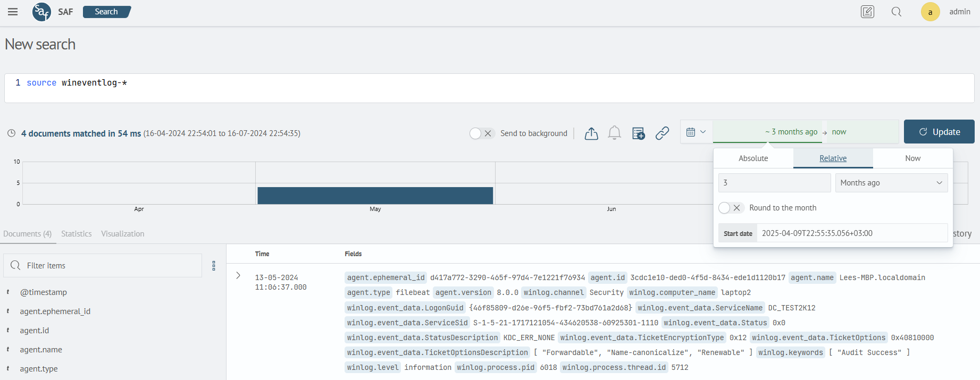Click the clock icon beside document count
980x380 pixels.
[11, 133]
